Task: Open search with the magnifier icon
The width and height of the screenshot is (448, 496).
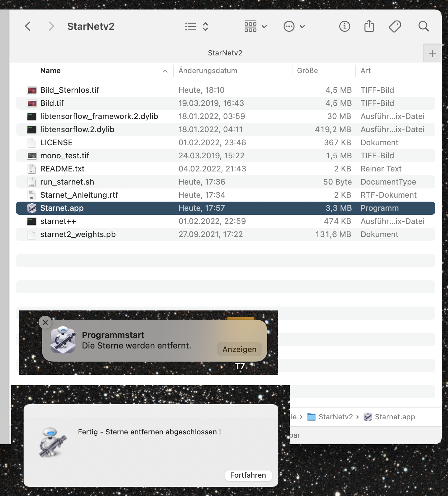Action: (x=423, y=26)
